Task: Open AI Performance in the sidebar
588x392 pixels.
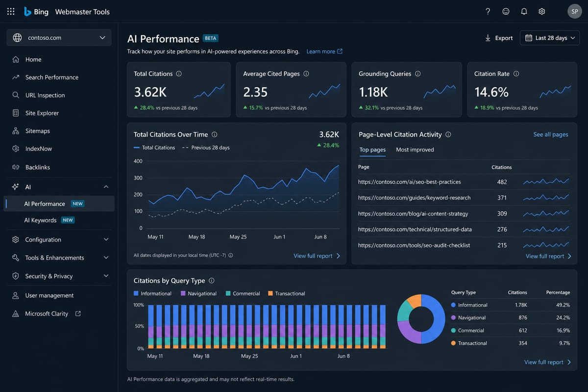Action: click(x=59, y=204)
